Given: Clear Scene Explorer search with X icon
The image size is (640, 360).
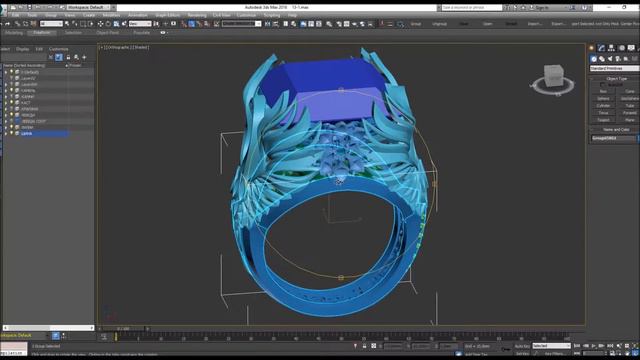Looking at the screenshot, I should [x=51, y=57].
